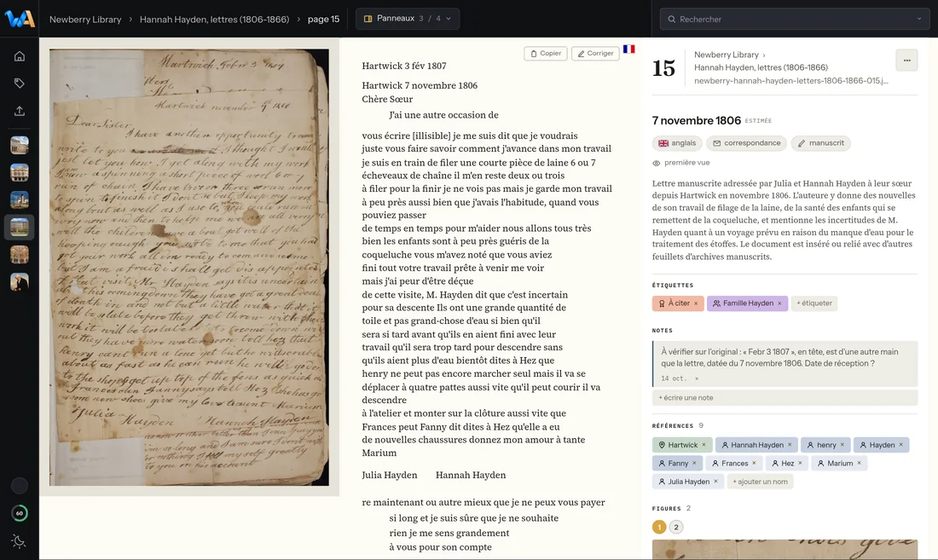Toggle dark mode with the moon icon
This screenshot has width=938, height=560.
[x=19, y=541]
